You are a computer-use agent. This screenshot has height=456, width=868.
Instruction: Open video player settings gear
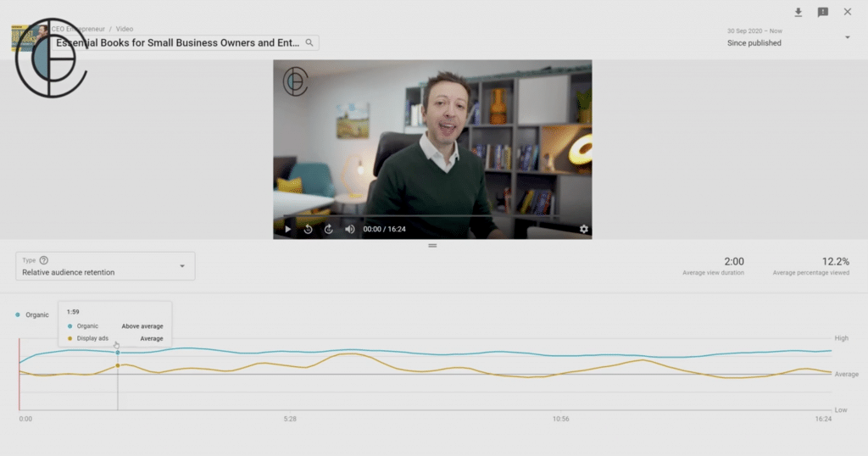click(x=583, y=229)
